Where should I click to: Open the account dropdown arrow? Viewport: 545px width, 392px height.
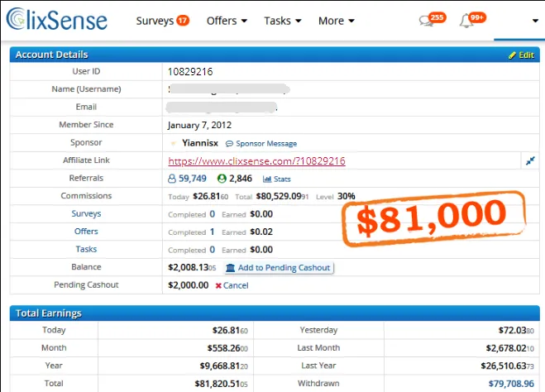tap(535, 21)
